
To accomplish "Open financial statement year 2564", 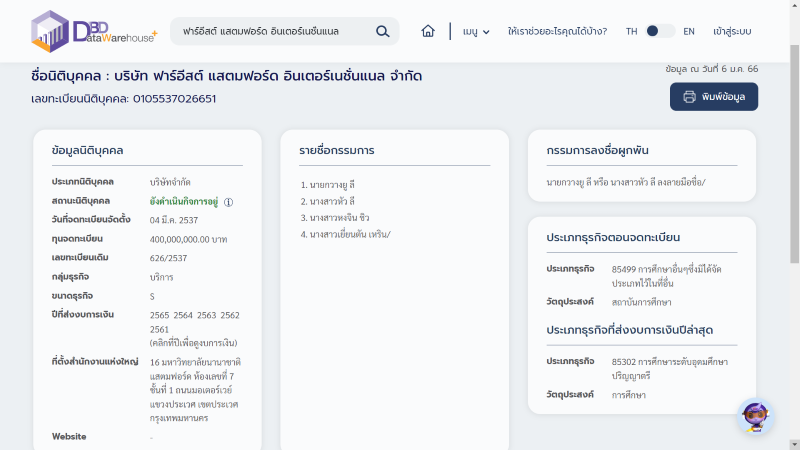I will click(182, 315).
